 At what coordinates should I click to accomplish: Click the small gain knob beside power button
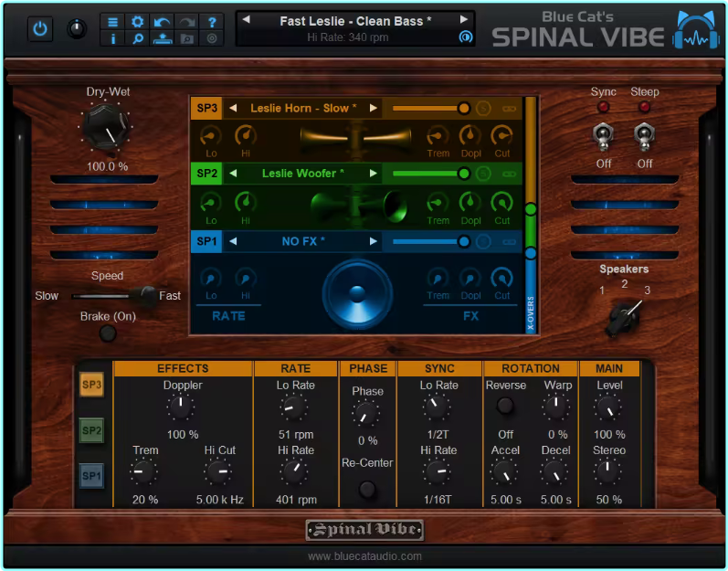point(77,29)
